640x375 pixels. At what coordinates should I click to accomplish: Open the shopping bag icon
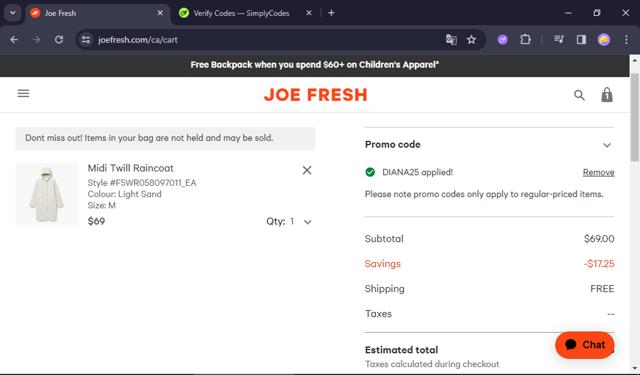coord(607,95)
